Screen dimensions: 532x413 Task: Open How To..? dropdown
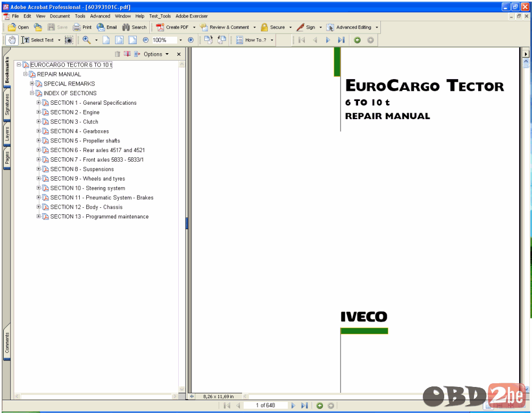coord(272,40)
